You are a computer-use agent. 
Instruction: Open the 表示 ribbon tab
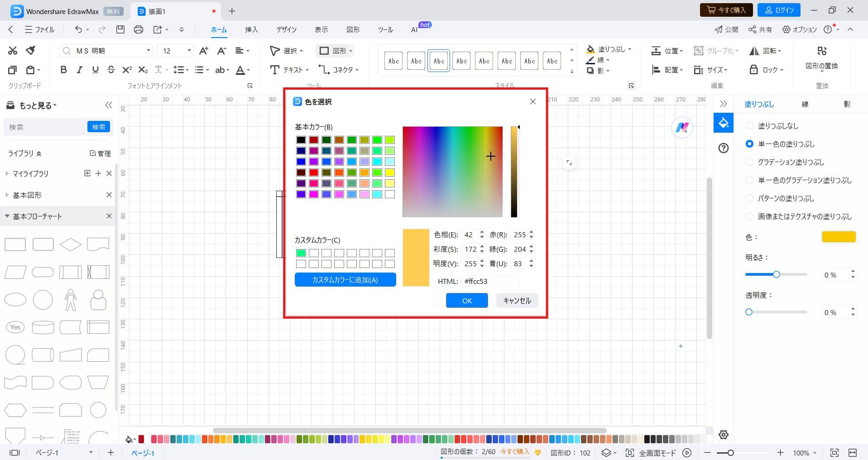(x=321, y=29)
